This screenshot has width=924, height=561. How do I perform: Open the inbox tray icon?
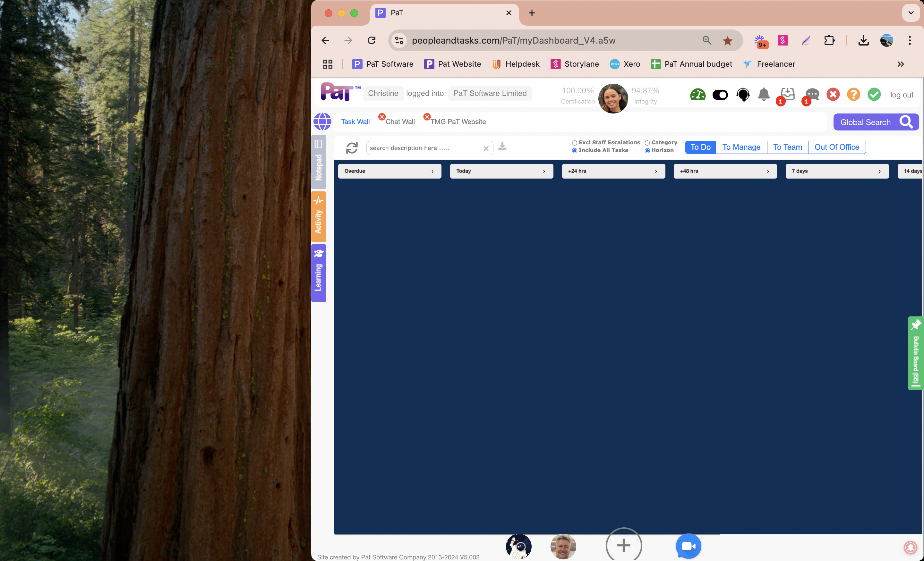787,94
